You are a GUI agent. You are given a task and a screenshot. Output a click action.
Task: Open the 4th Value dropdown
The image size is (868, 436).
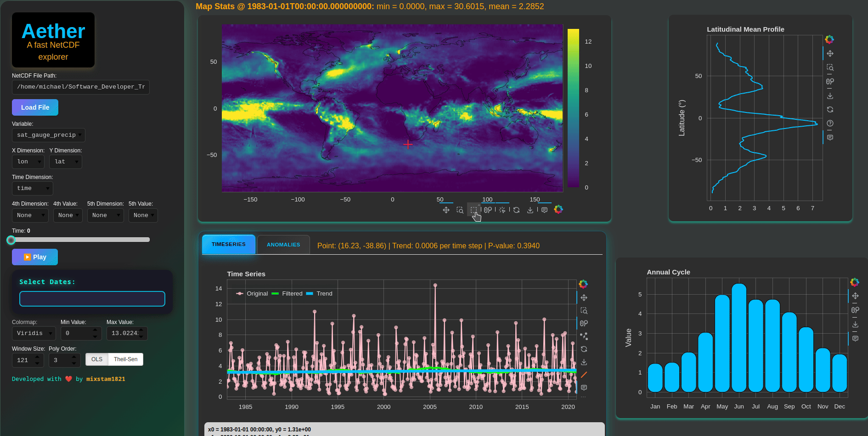point(68,215)
